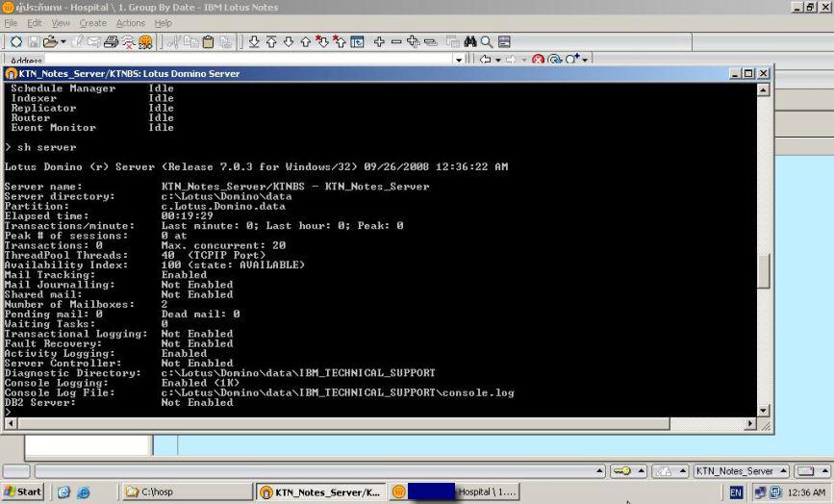The width and height of the screenshot is (834, 504).
Task: Open the status bar access level popup
Action: pos(670,471)
